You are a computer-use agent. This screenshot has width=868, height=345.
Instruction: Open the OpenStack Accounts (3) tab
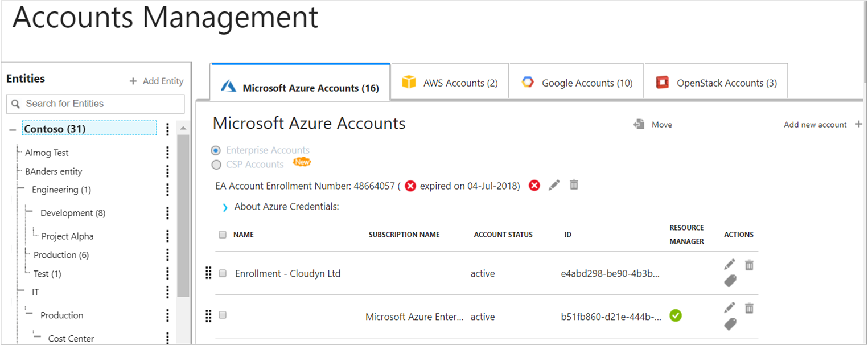click(716, 81)
